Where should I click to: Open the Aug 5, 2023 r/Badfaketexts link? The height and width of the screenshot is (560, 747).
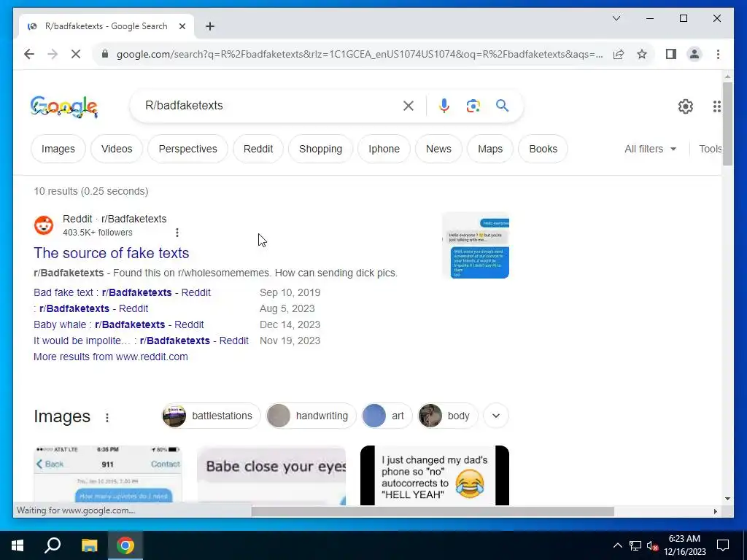[x=91, y=308]
